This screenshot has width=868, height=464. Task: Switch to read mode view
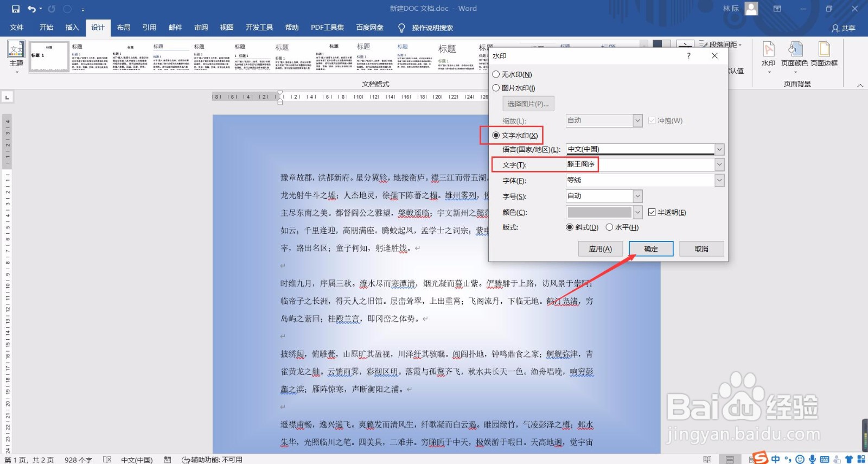coord(707,460)
